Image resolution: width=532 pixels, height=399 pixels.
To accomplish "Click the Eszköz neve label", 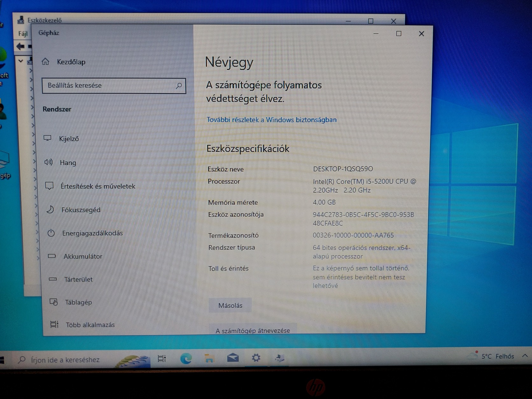I will pos(226,169).
